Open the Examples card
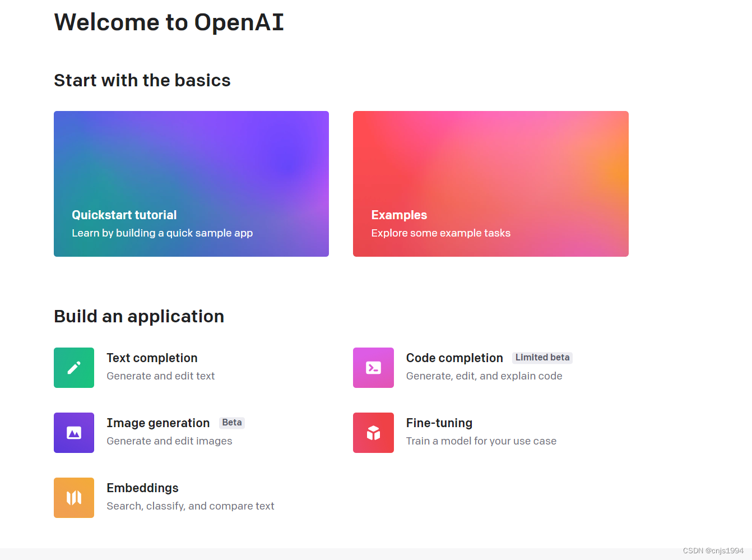Viewport: 752px width, 560px height. (491, 184)
